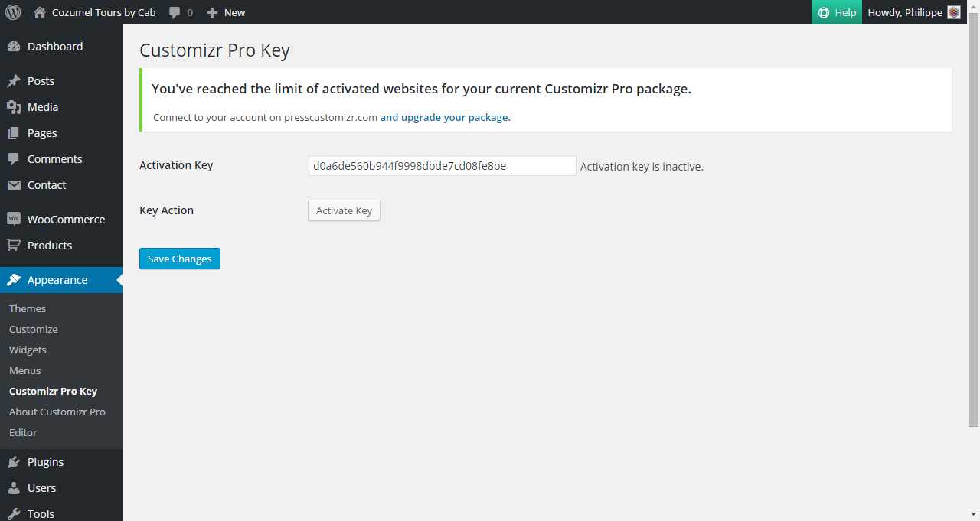Click the Save Changes button
This screenshot has height=521, width=980.
180,259
